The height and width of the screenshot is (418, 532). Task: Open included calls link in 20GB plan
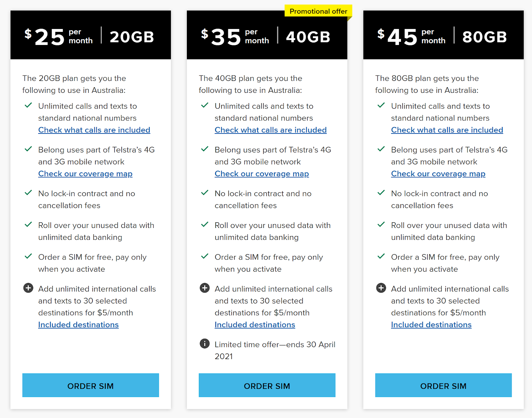click(x=94, y=130)
